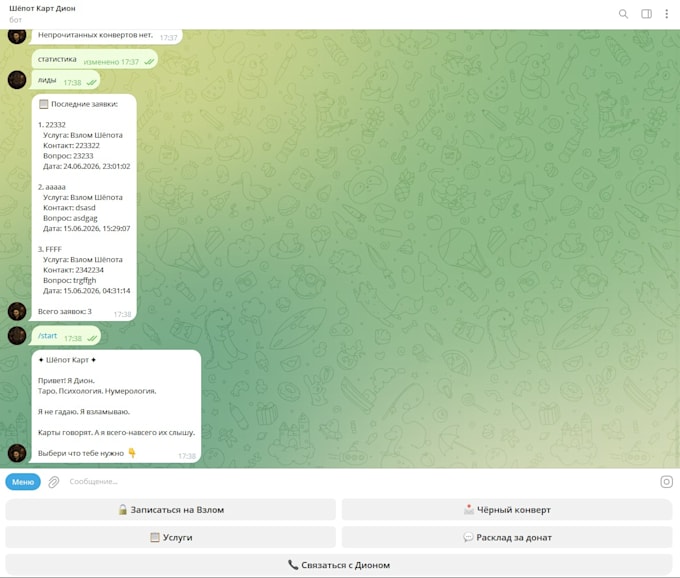Screen dimensions: 680x578
Task: Click Контакт: 2342234 line
Action: click(73, 270)
